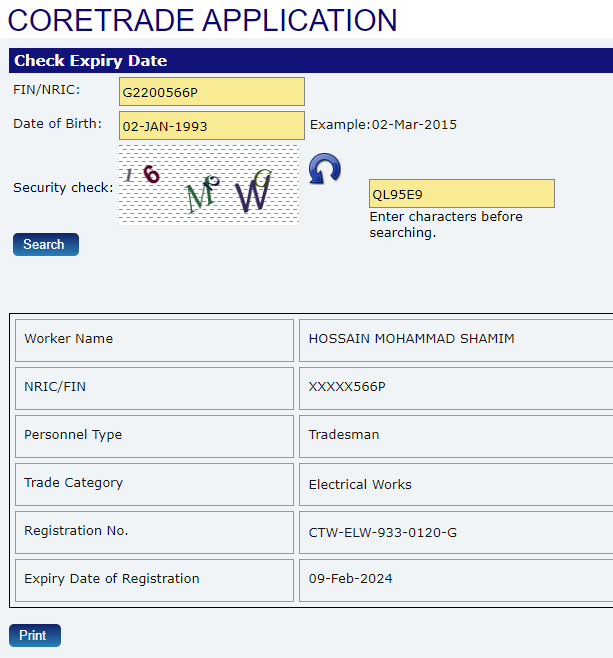Click the refresh captcha arrow icon

pyautogui.click(x=324, y=169)
